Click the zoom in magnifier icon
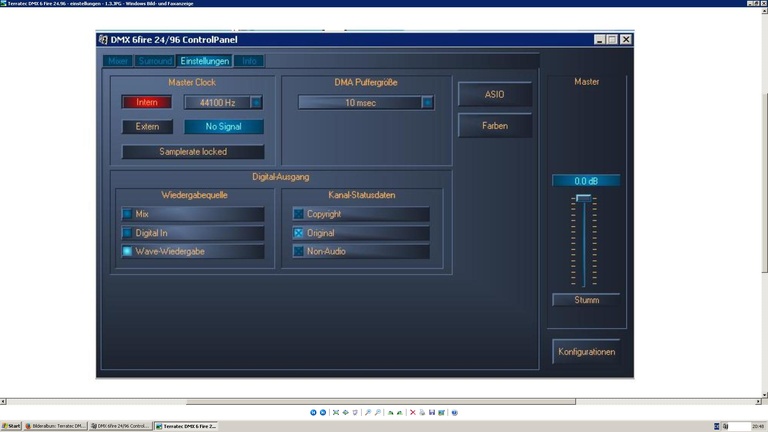Viewport: 768px width, 432px height. pyautogui.click(x=367, y=412)
